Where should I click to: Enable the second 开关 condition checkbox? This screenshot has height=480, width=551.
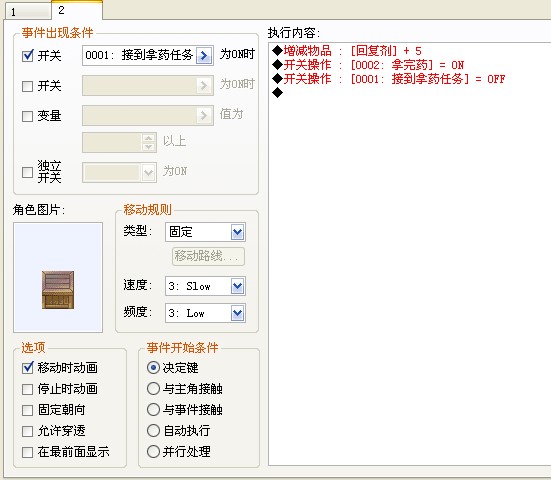pyautogui.click(x=27, y=86)
